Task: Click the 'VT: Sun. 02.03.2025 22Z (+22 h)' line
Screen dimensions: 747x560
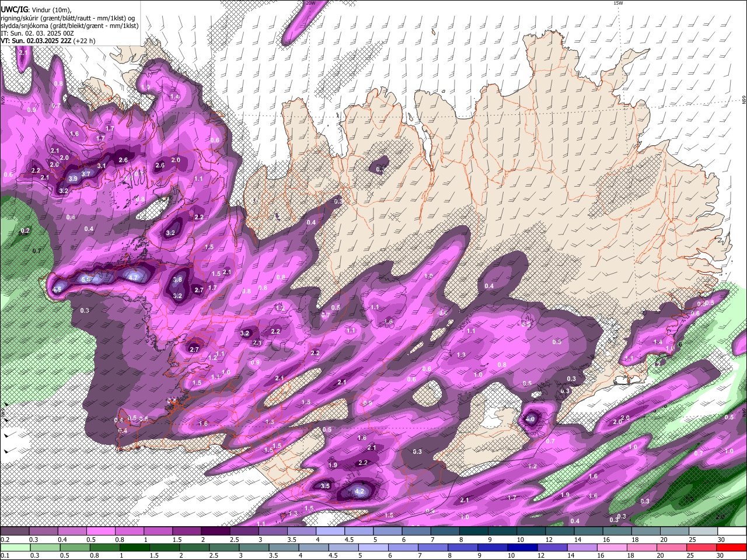Action: click(48, 41)
